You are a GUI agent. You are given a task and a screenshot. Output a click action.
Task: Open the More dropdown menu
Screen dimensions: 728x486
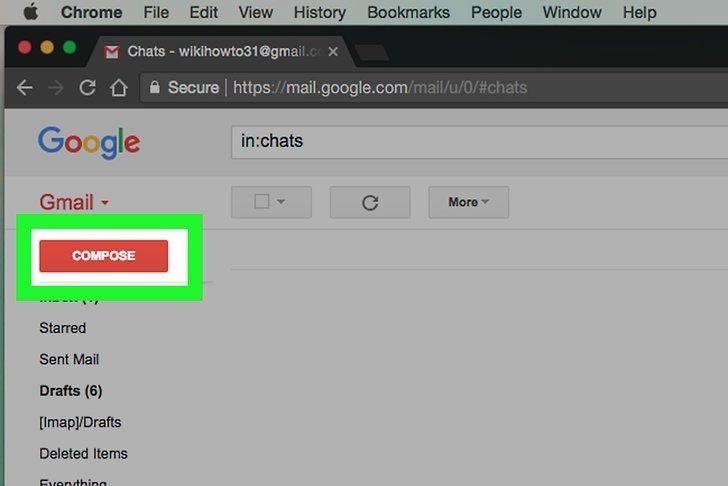point(468,202)
